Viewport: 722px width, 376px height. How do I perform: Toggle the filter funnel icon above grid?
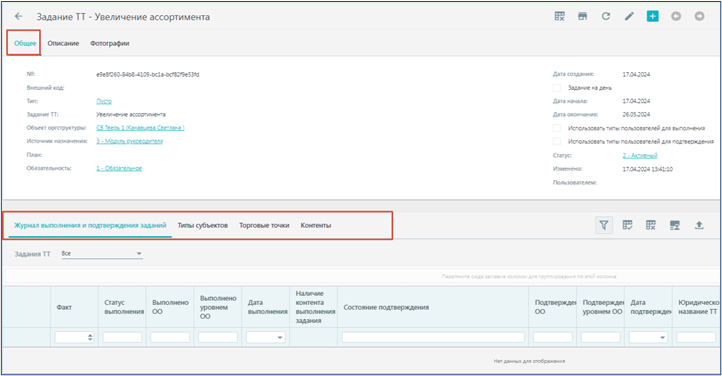click(x=604, y=225)
